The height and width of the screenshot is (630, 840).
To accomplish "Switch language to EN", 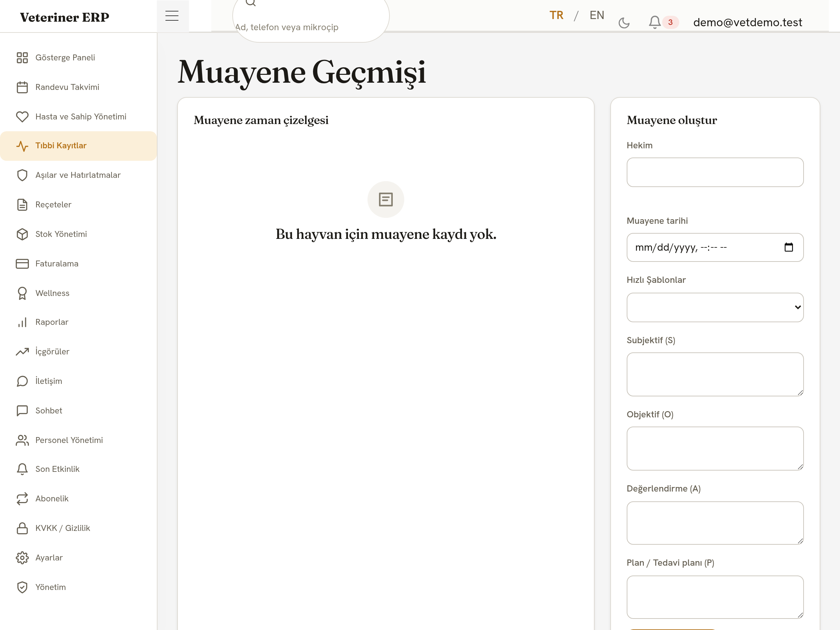I will [597, 15].
